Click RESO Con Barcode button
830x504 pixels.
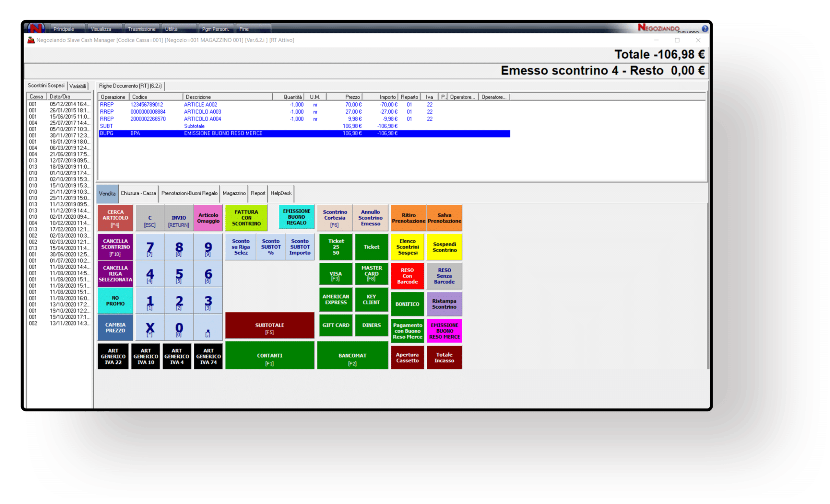point(408,276)
